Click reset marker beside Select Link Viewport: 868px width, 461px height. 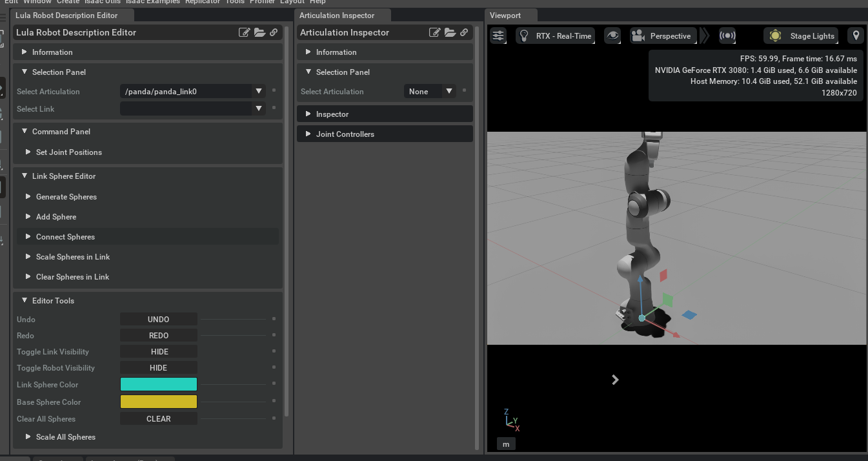coord(274,109)
